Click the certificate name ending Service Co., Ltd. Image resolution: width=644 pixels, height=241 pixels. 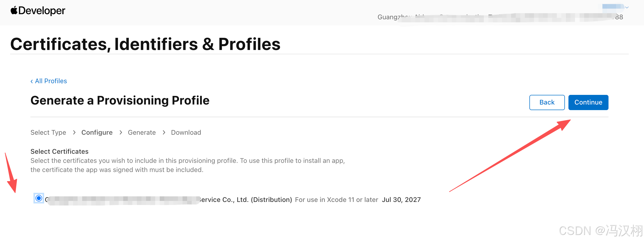pyautogui.click(x=169, y=200)
